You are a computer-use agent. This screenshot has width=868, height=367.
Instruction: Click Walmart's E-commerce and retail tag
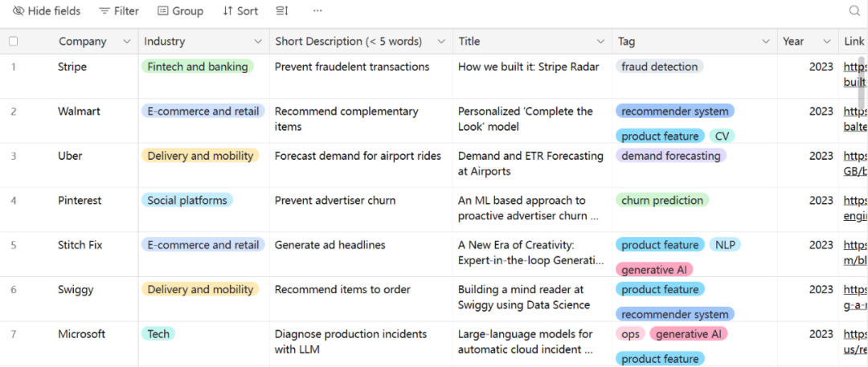point(203,112)
